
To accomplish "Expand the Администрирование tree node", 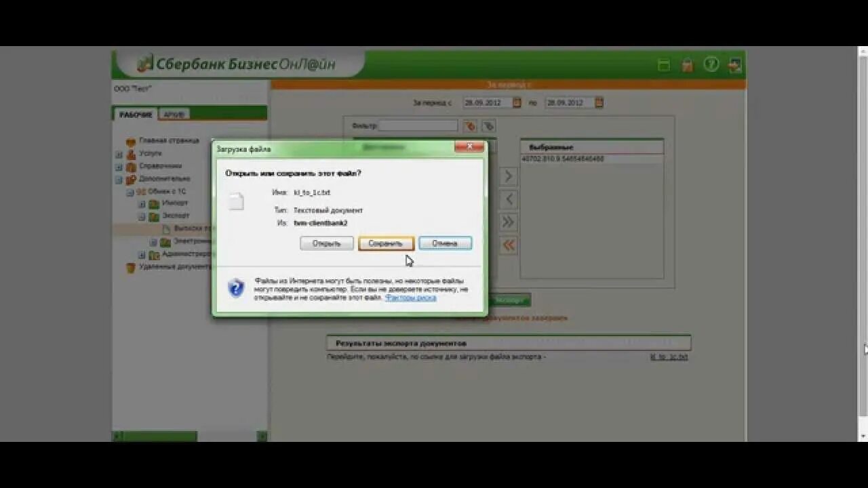I will coord(142,255).
